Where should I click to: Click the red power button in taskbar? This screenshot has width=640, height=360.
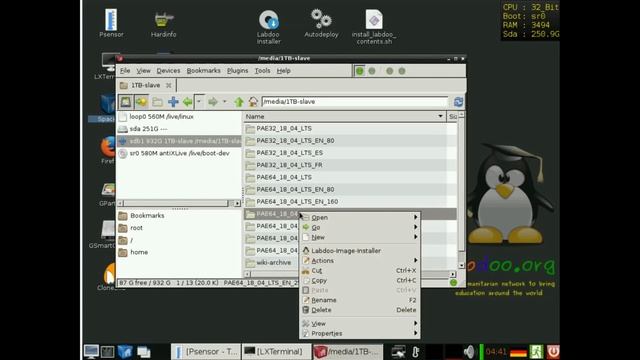pyautogui.click(x=553, y=351)
